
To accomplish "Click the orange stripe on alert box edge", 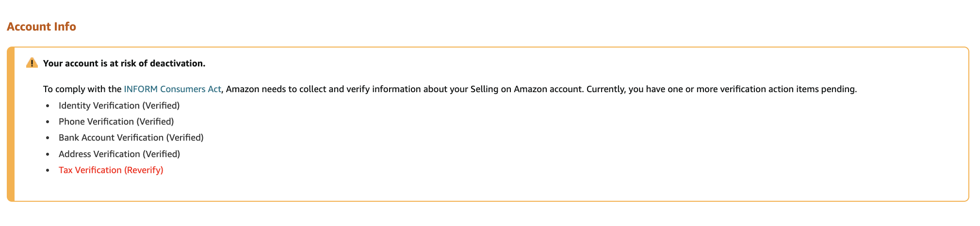I will [x=11, y=124].
